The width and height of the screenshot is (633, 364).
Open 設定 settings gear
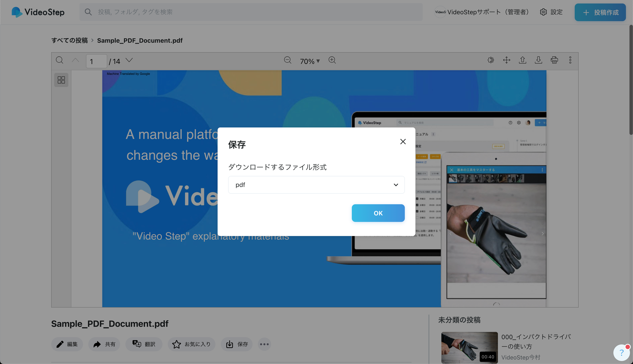[x=551, y=12]
